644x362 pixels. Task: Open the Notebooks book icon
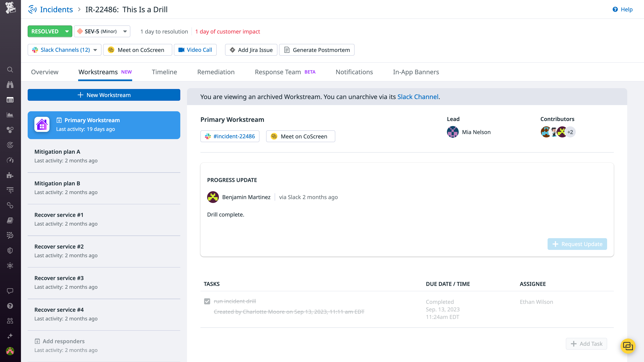point(10,220)
